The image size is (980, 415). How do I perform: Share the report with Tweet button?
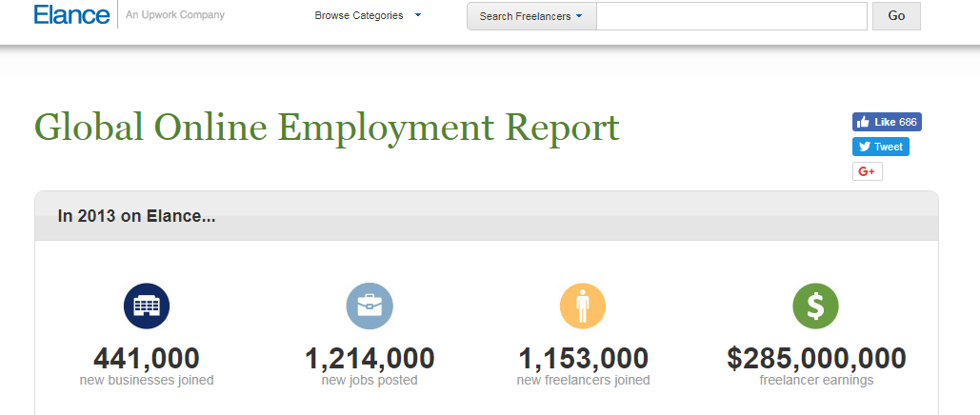click(x=881, y=147)
